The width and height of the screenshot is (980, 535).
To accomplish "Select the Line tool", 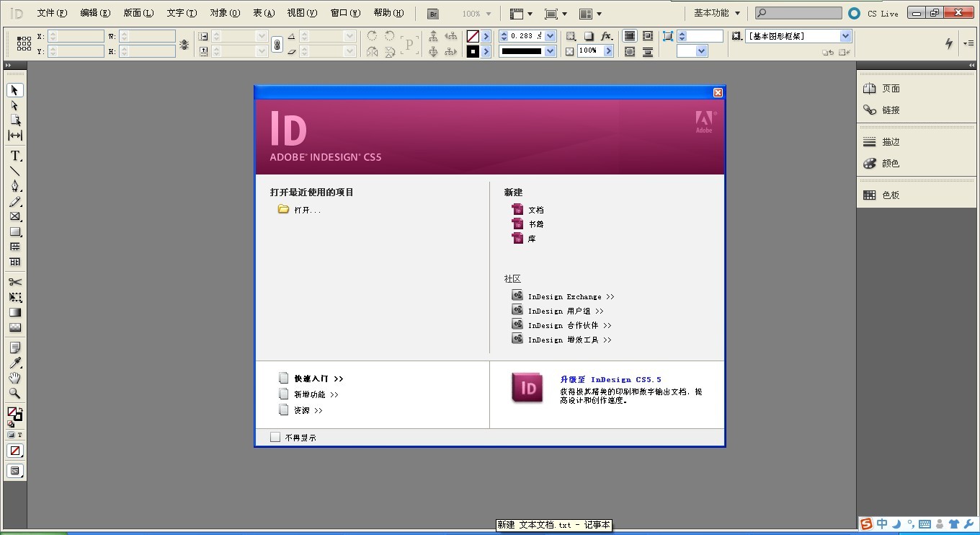I will [x=15, y=171].
